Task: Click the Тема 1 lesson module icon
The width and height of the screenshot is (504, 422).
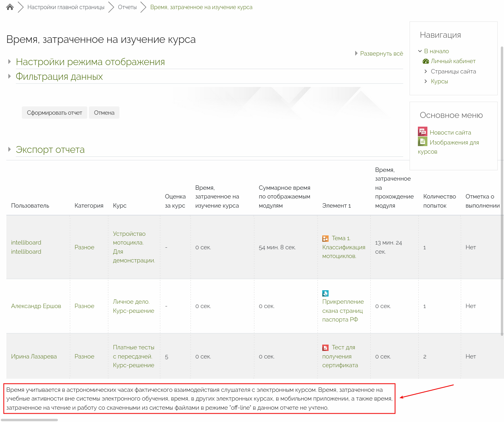Action: [x=325, y=239]
